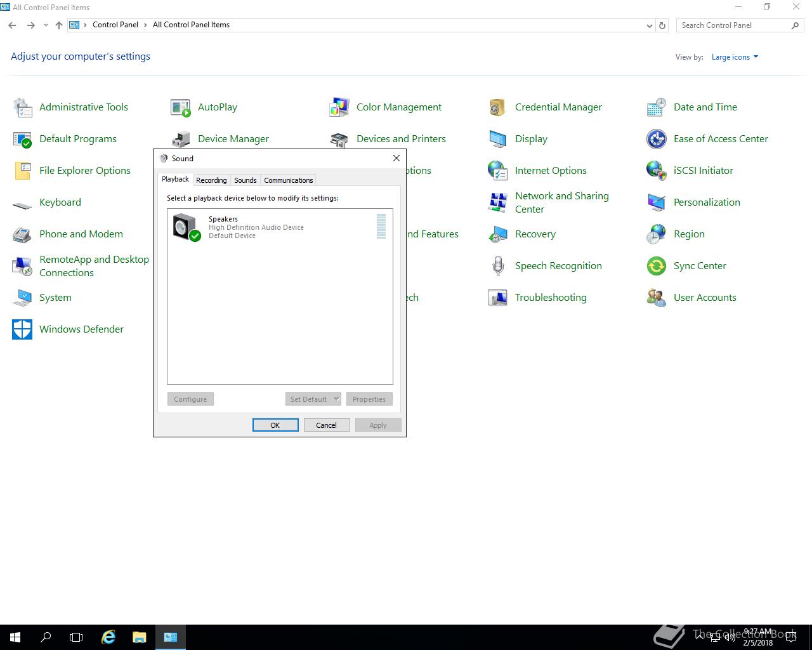Open the File Explorer Options icon
The image size is (812, 650).
click(22, 171)
